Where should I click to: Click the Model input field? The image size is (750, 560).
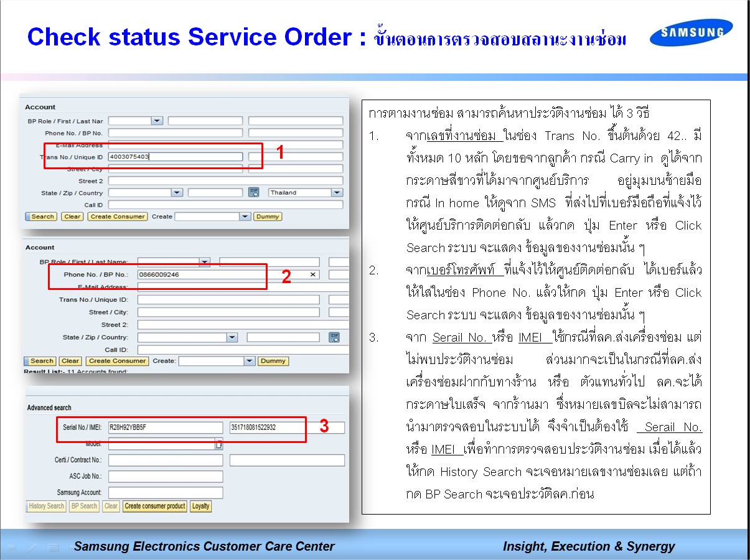[161, 444]
